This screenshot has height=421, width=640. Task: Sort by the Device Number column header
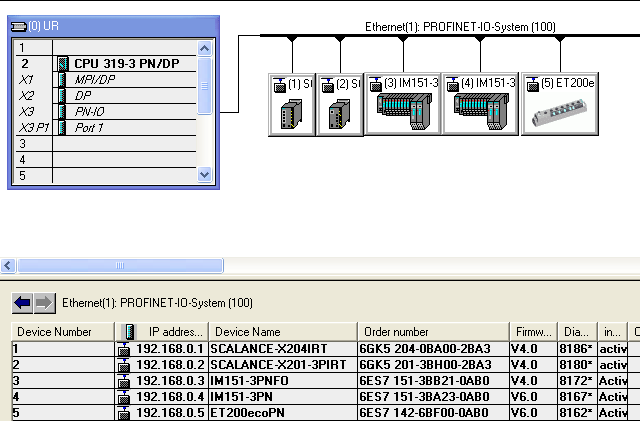point(63,332)
